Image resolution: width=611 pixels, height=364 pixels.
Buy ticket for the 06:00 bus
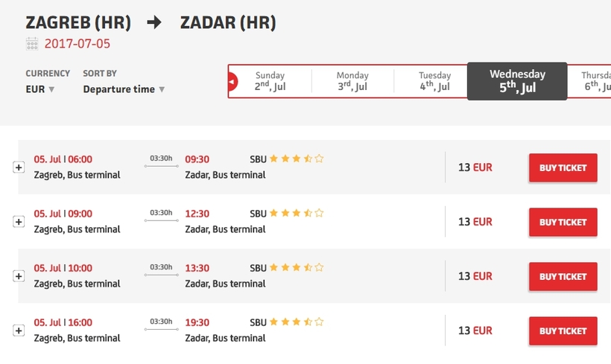(563, 167)
